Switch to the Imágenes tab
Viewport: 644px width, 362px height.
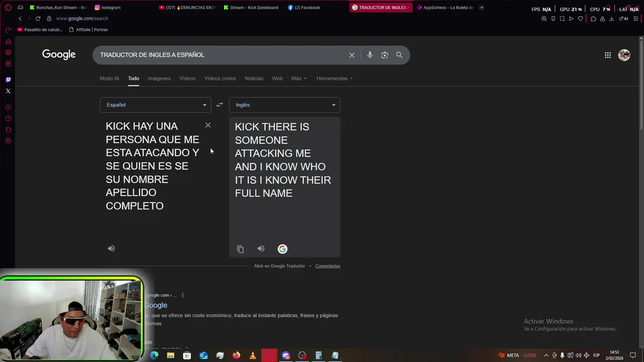[159, 78]
